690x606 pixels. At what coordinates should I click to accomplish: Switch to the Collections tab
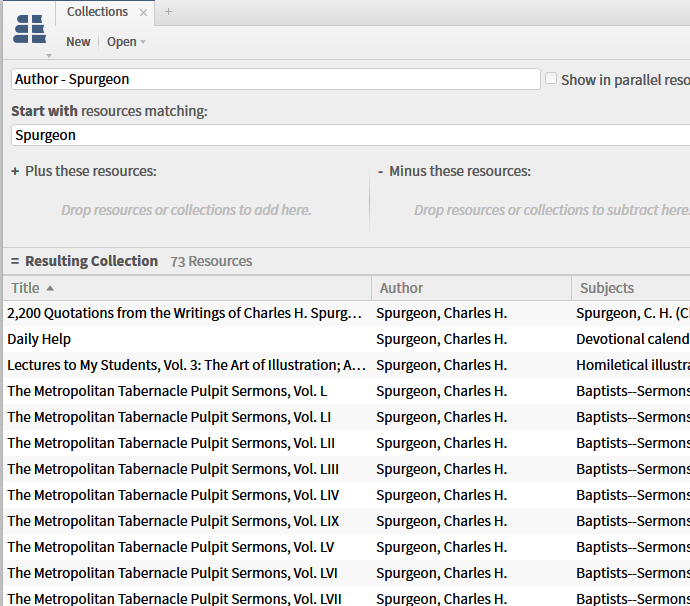97,11
